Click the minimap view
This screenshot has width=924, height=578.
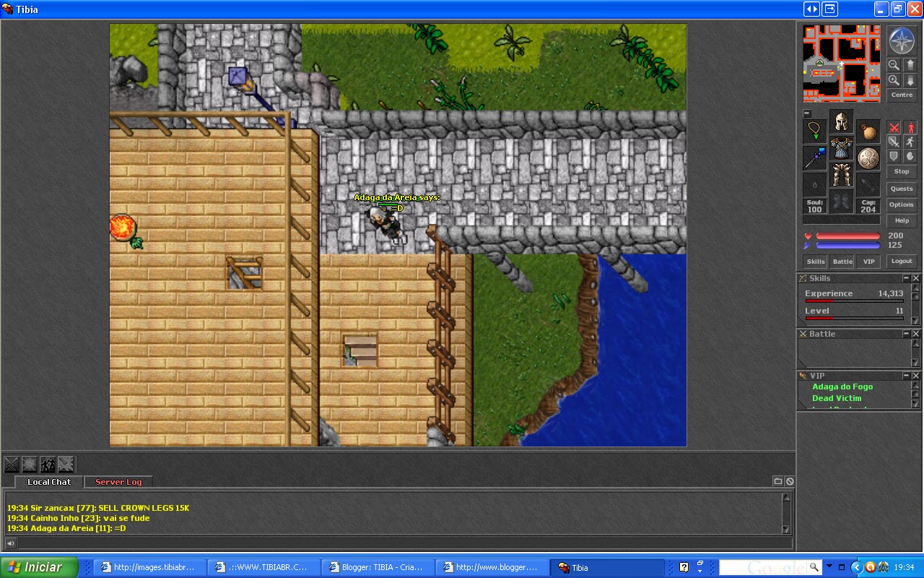coord(842,63)
